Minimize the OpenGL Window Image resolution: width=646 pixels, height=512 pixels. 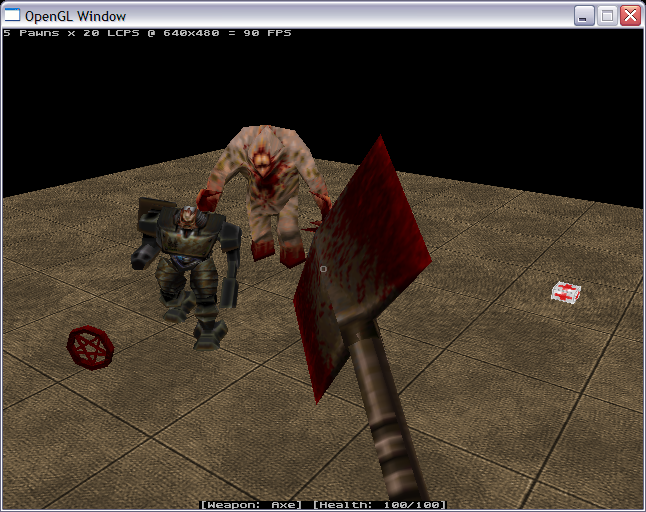(584, 15)
